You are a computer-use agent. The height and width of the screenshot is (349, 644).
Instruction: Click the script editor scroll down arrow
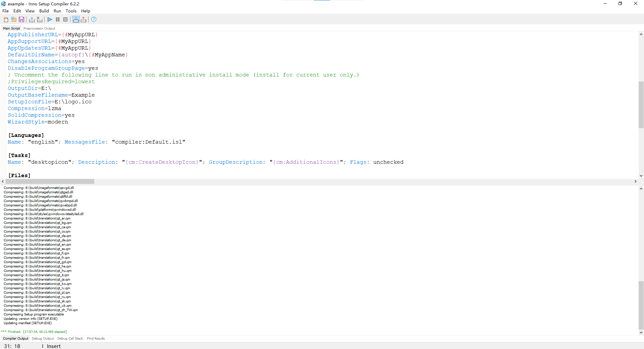point(641,176)
